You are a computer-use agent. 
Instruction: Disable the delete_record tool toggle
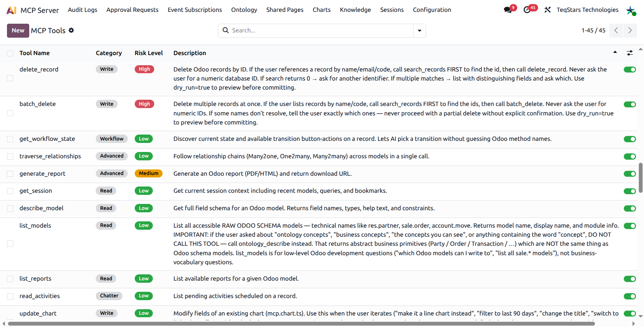tap(630, 69)
